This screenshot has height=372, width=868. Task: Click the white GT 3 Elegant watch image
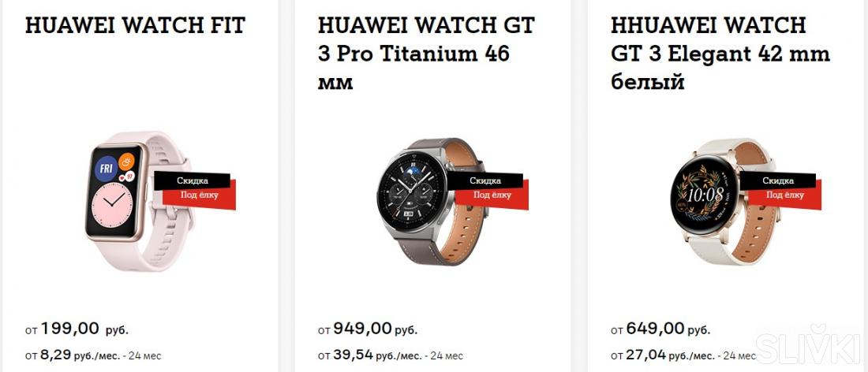tap(724, 201)
